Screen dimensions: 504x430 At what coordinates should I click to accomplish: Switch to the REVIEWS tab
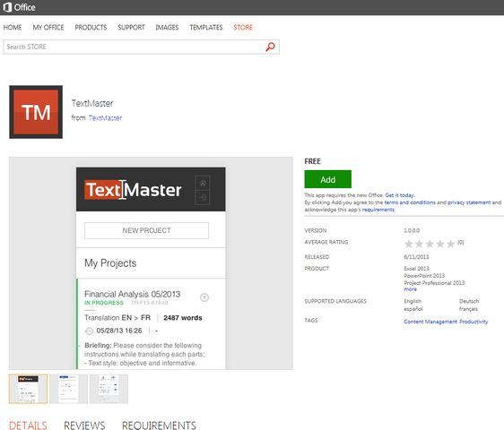84,426
